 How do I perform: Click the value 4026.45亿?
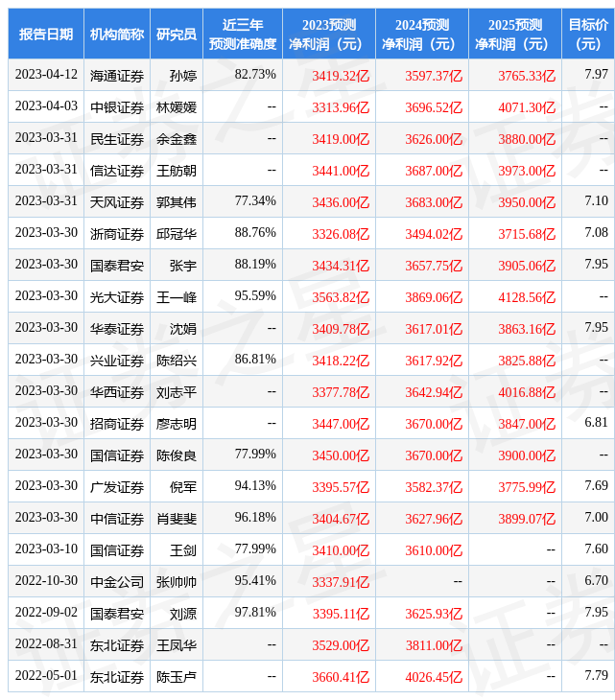[x=434, y=677]
